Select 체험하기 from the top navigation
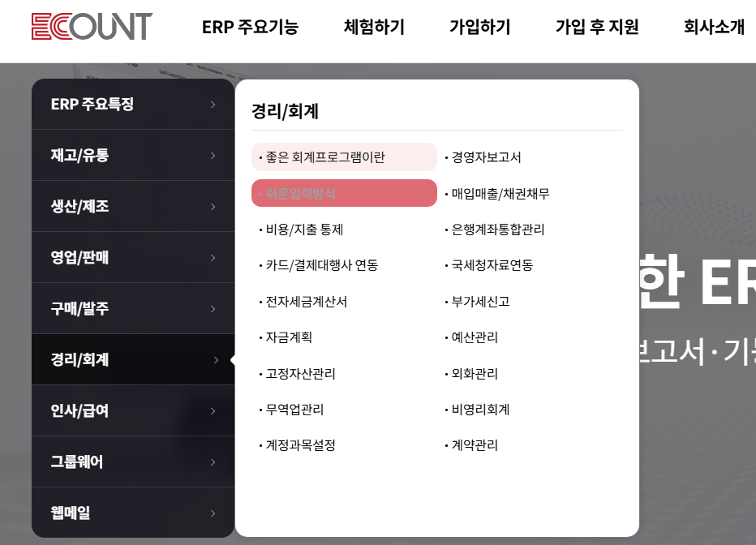This screenshot has height=545, width=756. (x=374, y=27)
